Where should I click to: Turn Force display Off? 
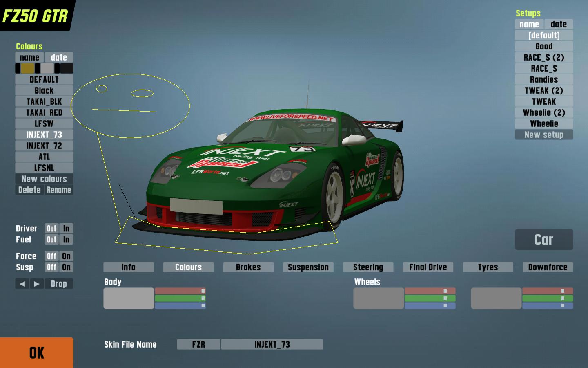coord(51,256)
